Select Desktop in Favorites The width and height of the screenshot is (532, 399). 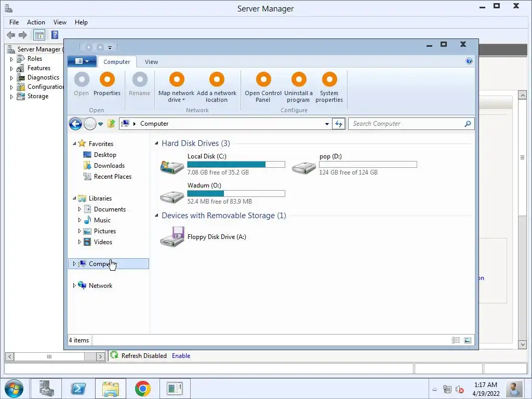click(105, 155)
